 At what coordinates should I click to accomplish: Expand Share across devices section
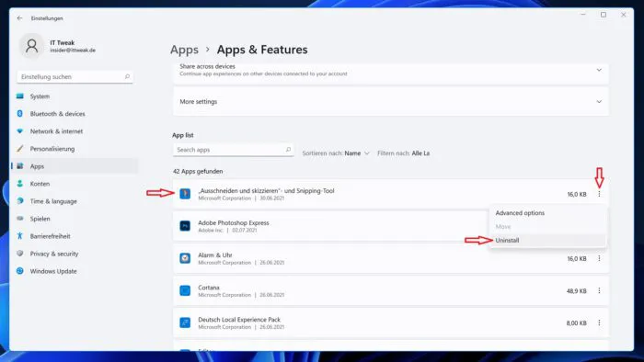point(599,70)
